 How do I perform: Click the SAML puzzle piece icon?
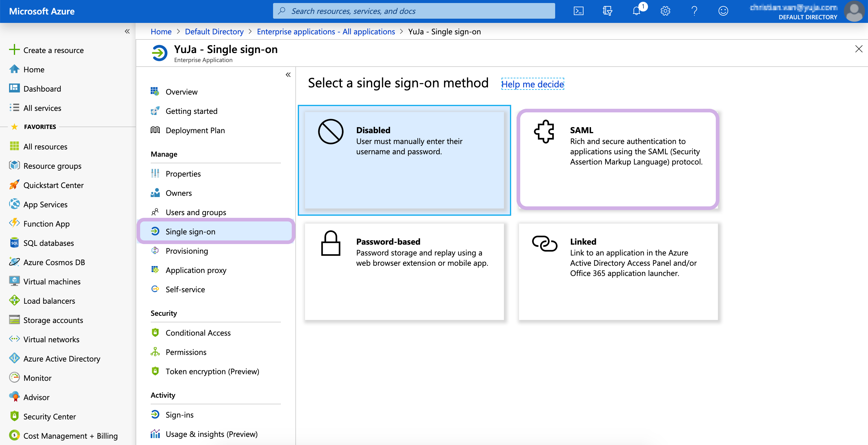(x=544, y=132)
